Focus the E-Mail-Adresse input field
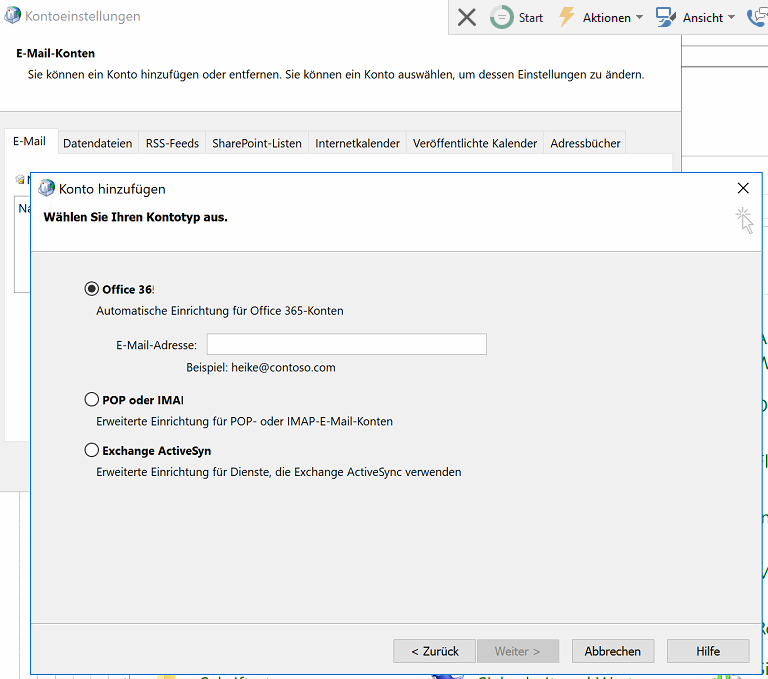This screenshot has height=679, width=768. click(x=346, y=345)
